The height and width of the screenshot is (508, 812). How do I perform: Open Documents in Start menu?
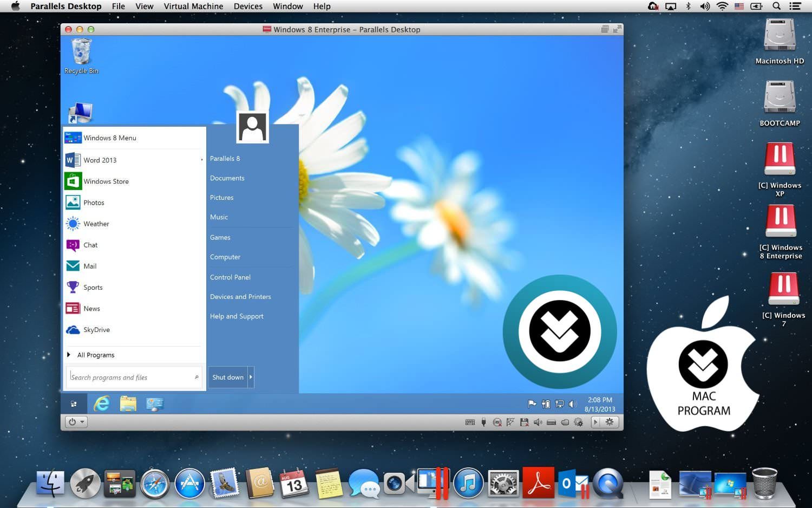(227, 178)
